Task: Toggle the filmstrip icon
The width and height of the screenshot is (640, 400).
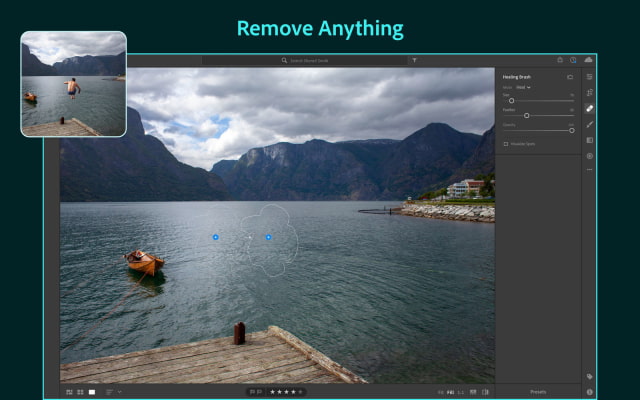Action: point(473,392)
